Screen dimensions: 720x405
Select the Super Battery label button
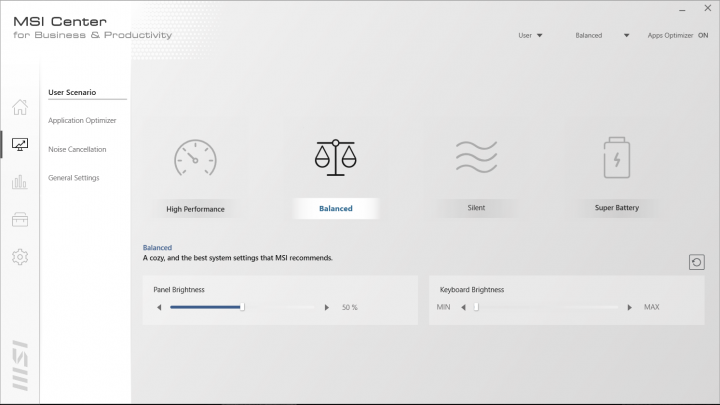tap(617, 208)
